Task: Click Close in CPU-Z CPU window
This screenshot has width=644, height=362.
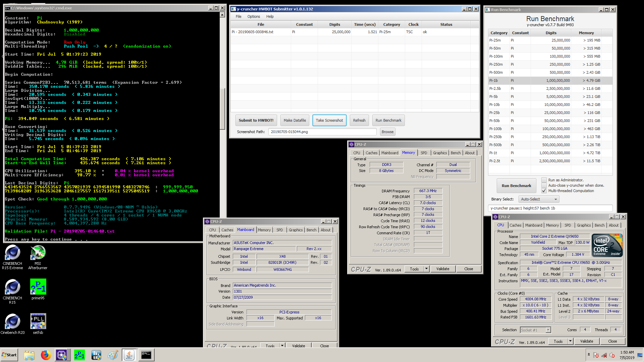Action: 612,341
